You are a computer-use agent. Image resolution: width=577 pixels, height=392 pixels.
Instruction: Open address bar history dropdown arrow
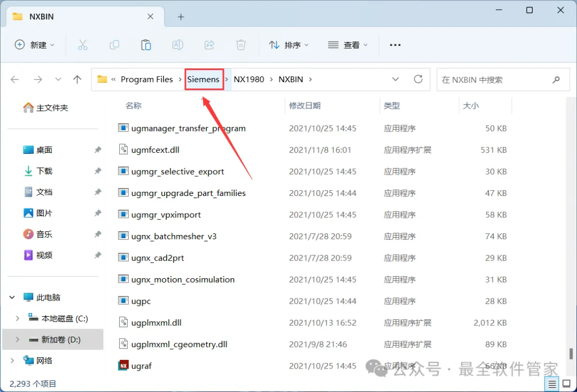[x=395, y=80]
